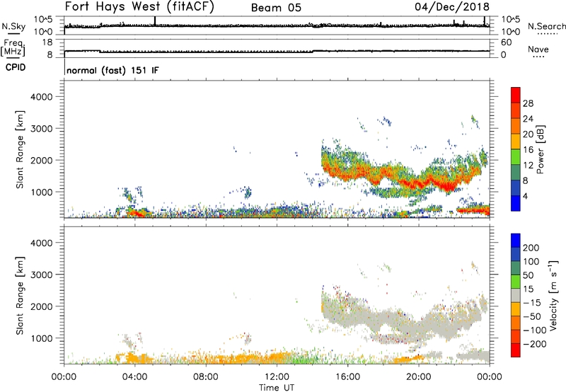Click the 'Beam 05' label

point(276,8)
